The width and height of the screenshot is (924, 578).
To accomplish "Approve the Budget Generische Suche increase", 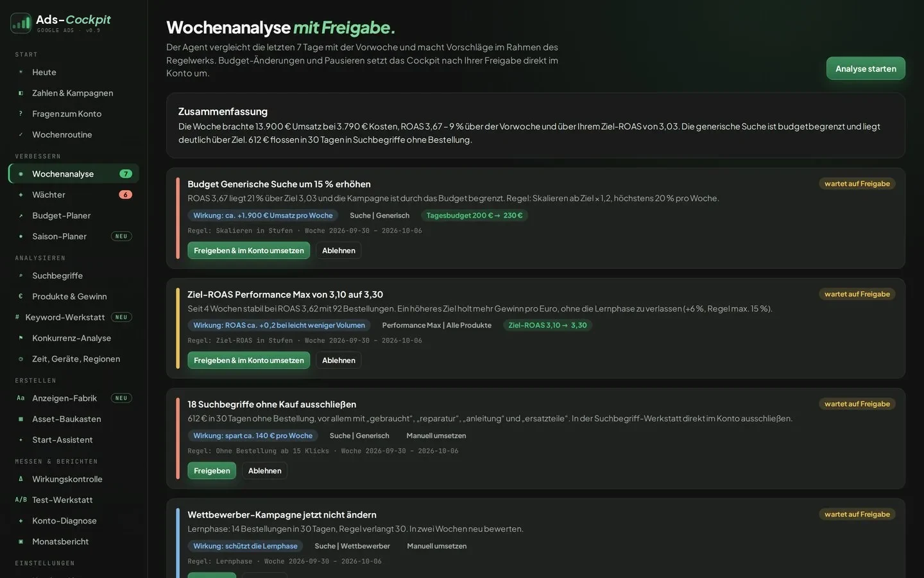I will coord(249,250).
